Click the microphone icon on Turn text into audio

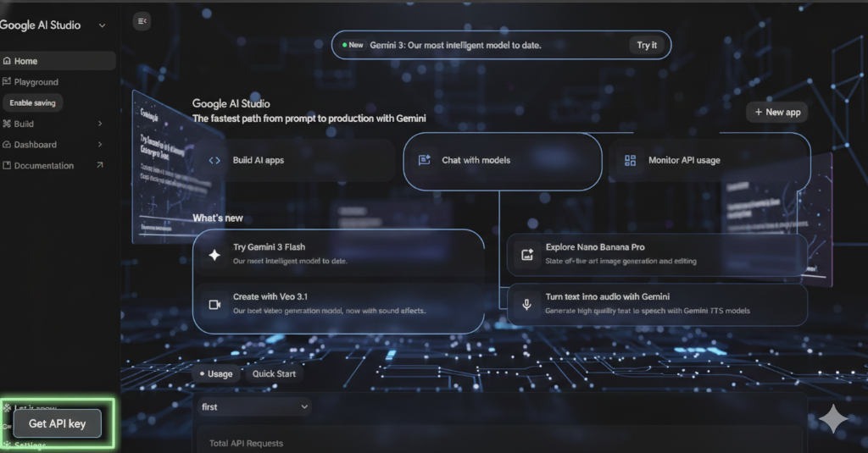[526, 304]
